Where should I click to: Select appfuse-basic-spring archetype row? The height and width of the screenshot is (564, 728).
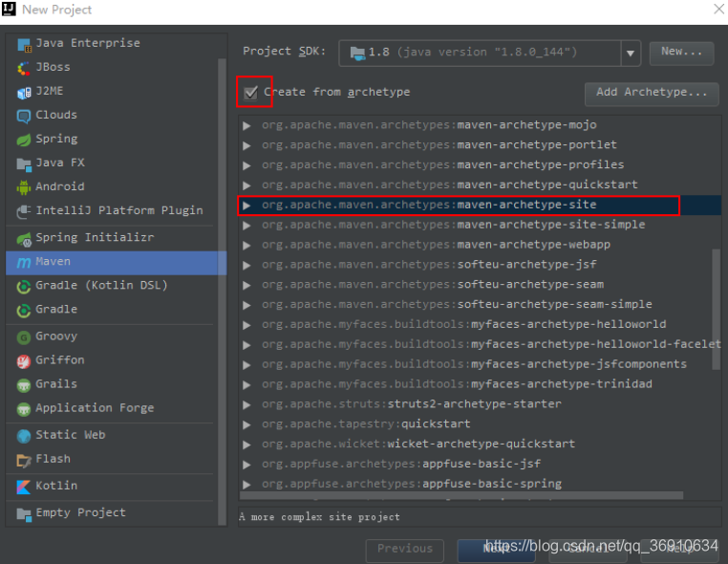[x=480, y=484]
